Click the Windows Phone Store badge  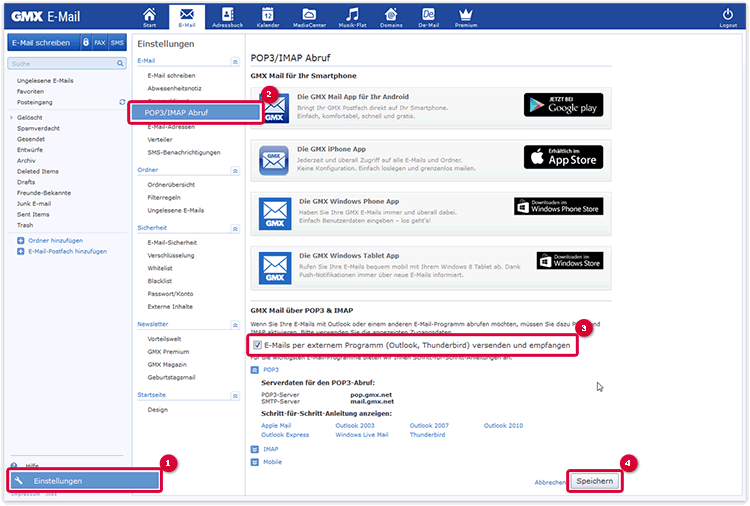[x=559, y=206]
